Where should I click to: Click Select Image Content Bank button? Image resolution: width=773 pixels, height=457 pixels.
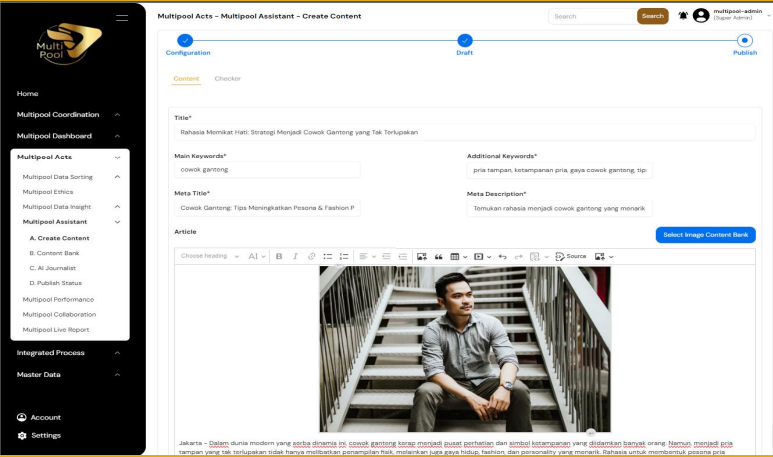[x=705, y=235]
